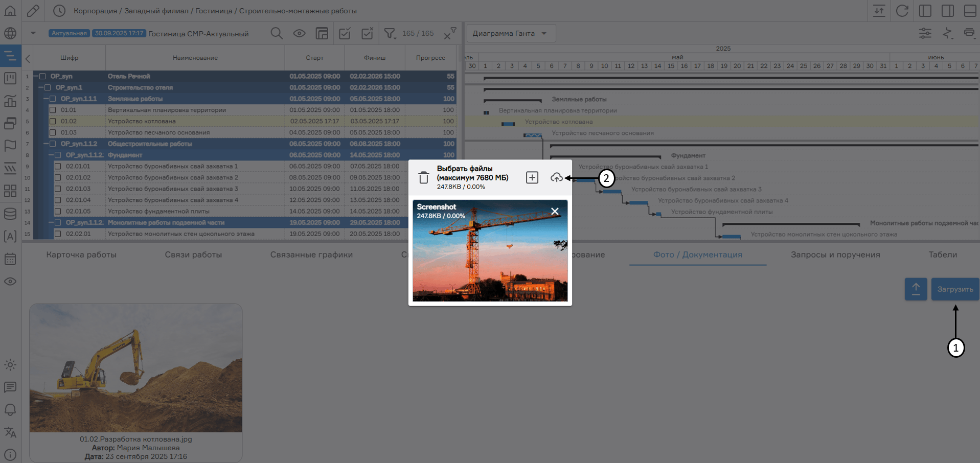Toggle the eye visibility icon in toolbar

point(299,34)
